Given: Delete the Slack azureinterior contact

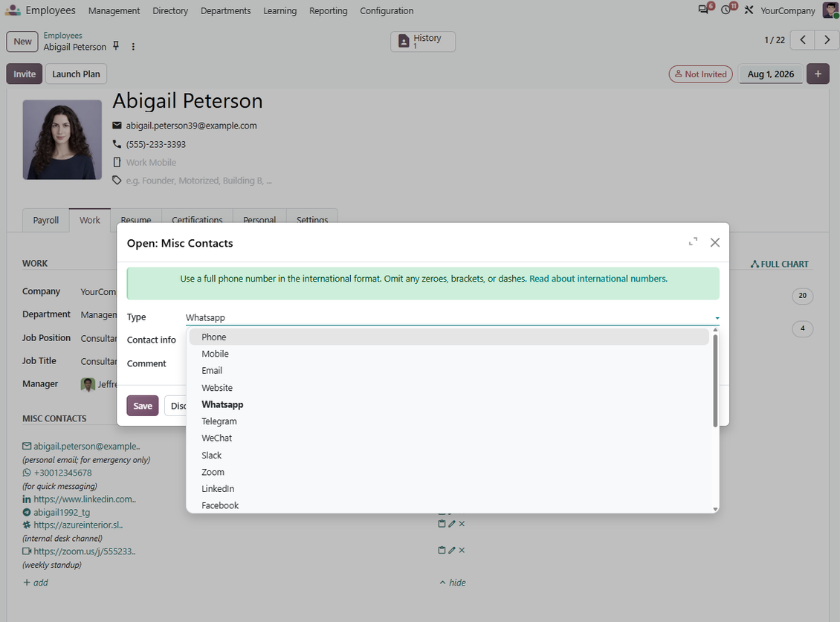Looking at the screenshot, I should (462, 524).
